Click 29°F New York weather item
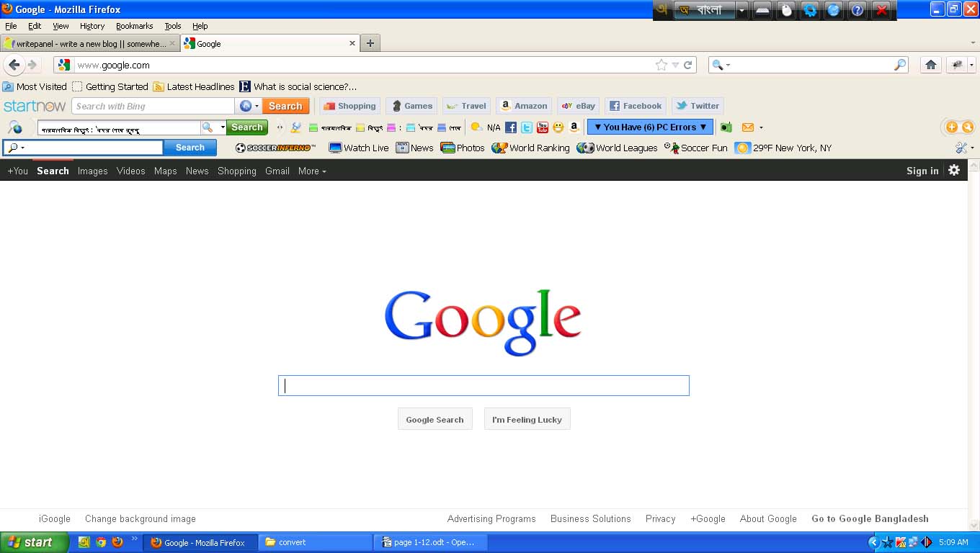Screen dimensions: 980x553 [x=783, y=148]
